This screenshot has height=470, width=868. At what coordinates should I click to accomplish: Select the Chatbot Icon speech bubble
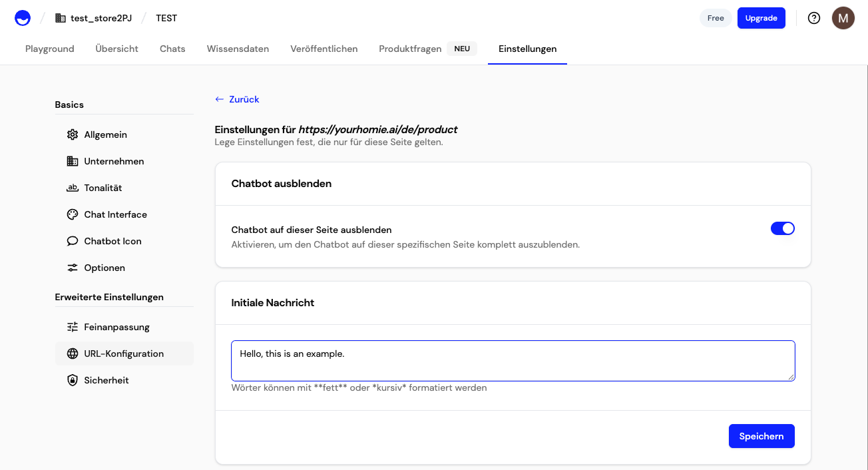(x=73, y=240)
